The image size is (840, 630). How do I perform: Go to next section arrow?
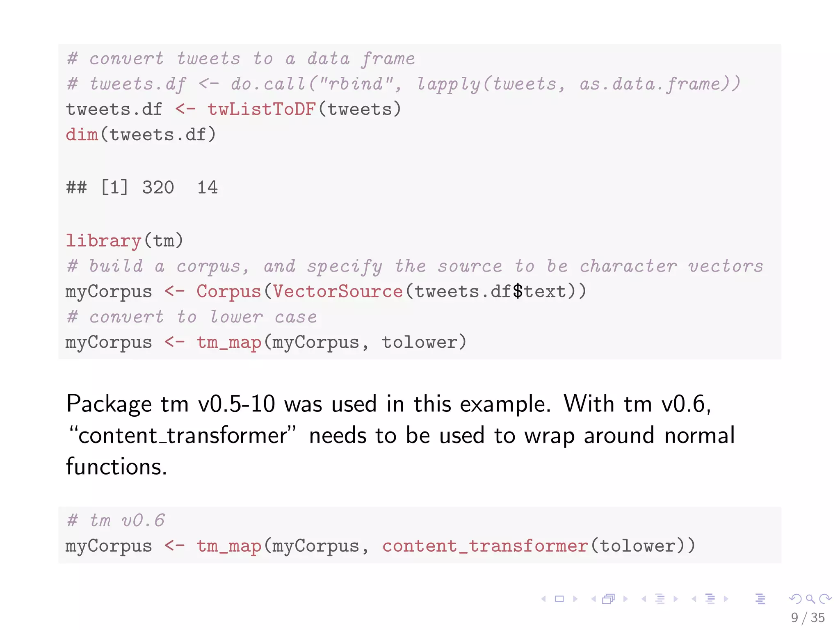(x=726, y=599)
